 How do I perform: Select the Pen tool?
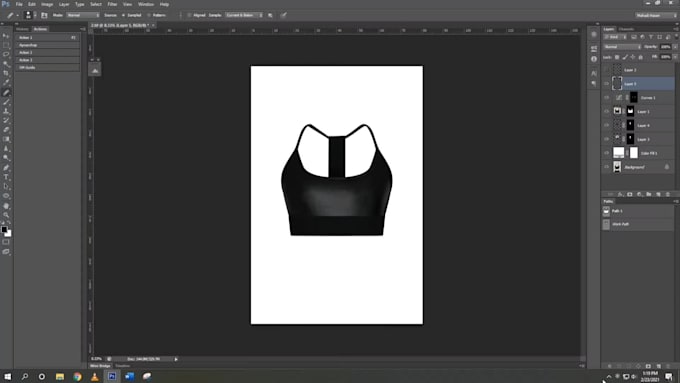(x=6, y=167)
